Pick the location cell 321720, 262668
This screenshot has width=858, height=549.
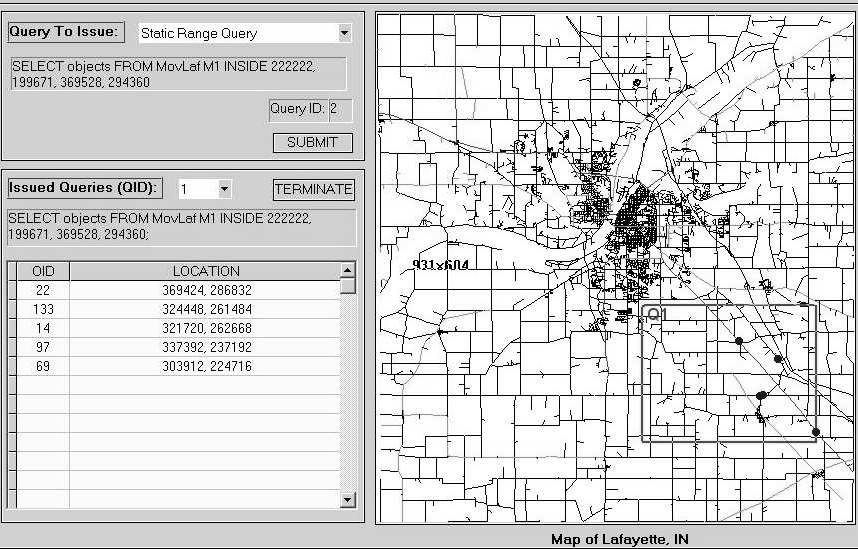coord(206,328)
